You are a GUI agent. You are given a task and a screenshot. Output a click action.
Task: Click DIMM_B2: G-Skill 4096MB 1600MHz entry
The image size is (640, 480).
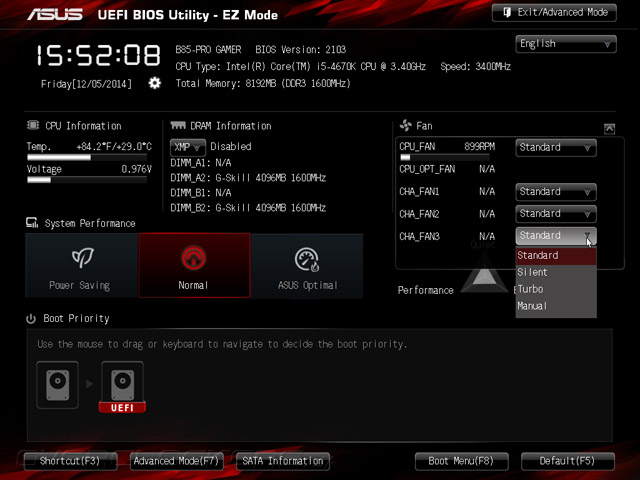point(248,208)
